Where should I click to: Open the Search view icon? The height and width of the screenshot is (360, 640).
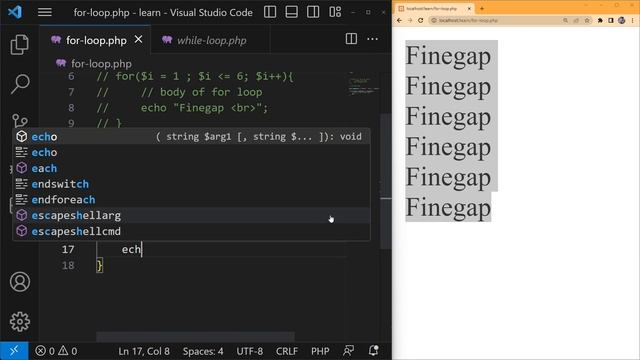(20, 84)
